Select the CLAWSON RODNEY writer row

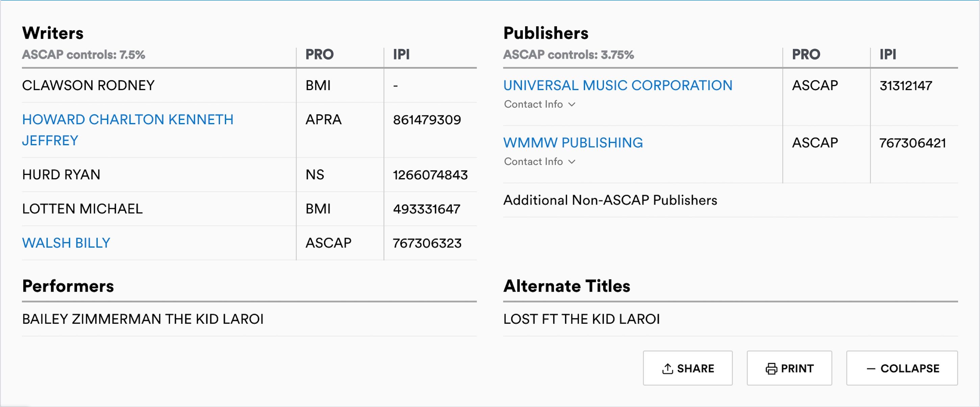point(88,85)
